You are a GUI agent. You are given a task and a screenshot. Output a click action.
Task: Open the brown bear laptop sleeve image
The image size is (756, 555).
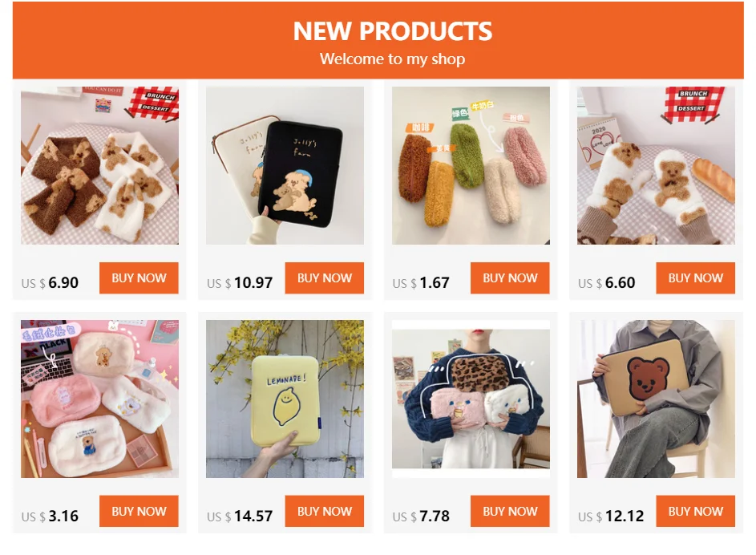pos(657,399)
